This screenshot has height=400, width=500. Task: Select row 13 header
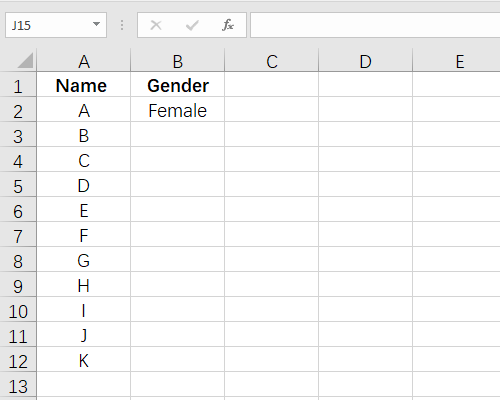(x=18, y=385)
